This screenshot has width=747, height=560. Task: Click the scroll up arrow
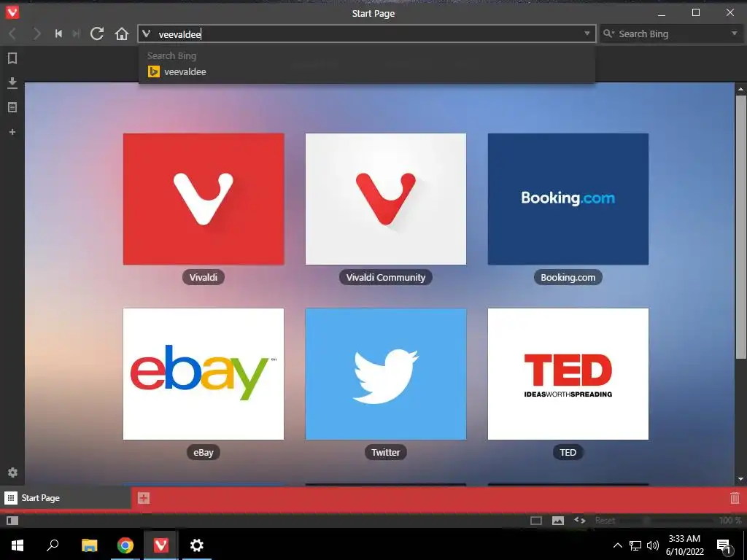(740, 89)
